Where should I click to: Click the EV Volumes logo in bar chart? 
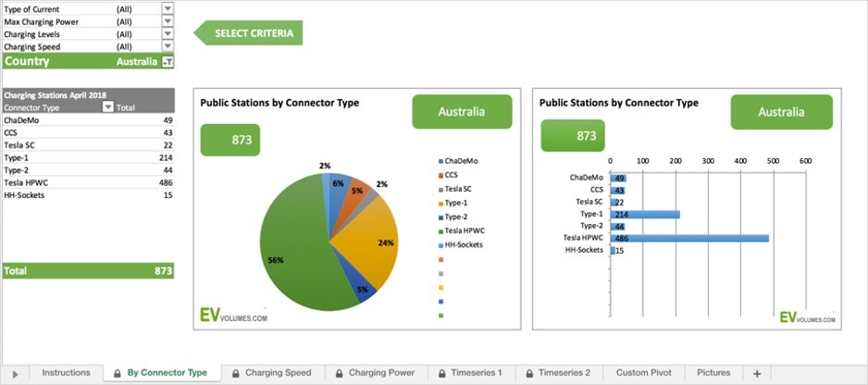click(807, 317)
